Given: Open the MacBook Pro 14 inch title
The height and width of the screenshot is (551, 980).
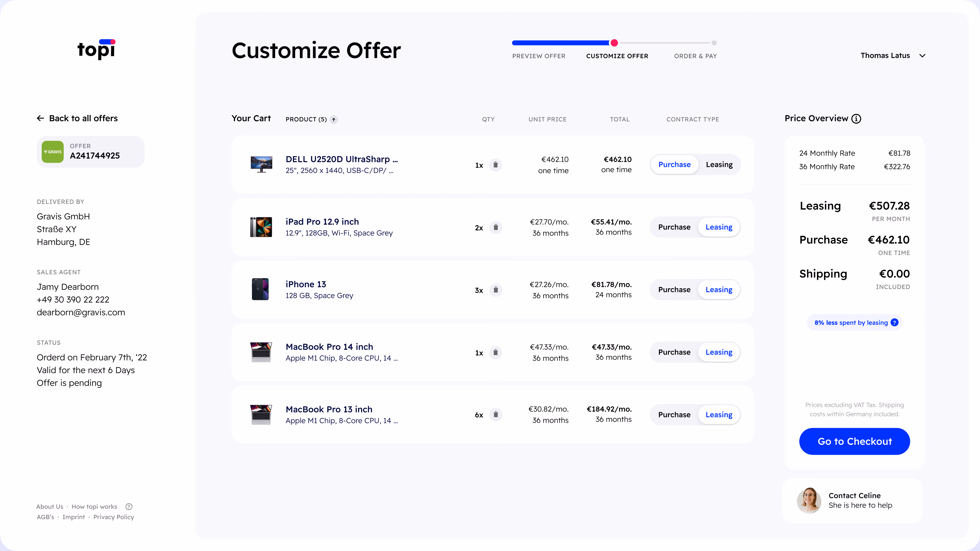Looking at the screenshot, I should click(329, 347).
